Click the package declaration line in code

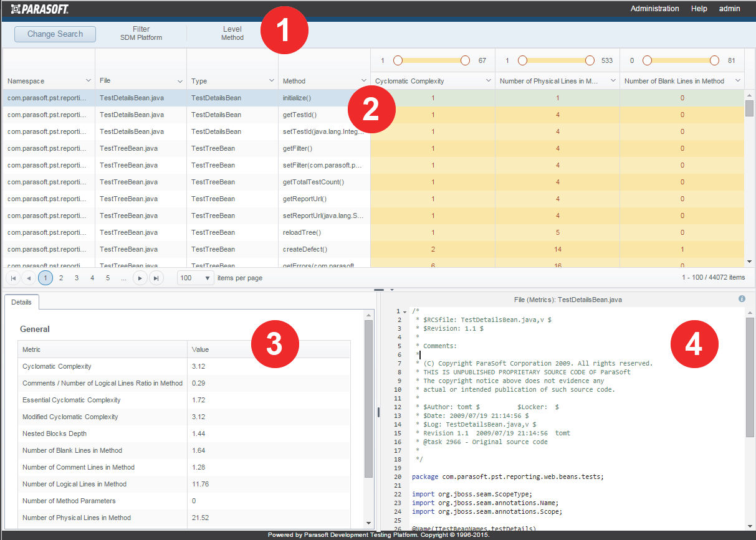click(x=508, y=476)
